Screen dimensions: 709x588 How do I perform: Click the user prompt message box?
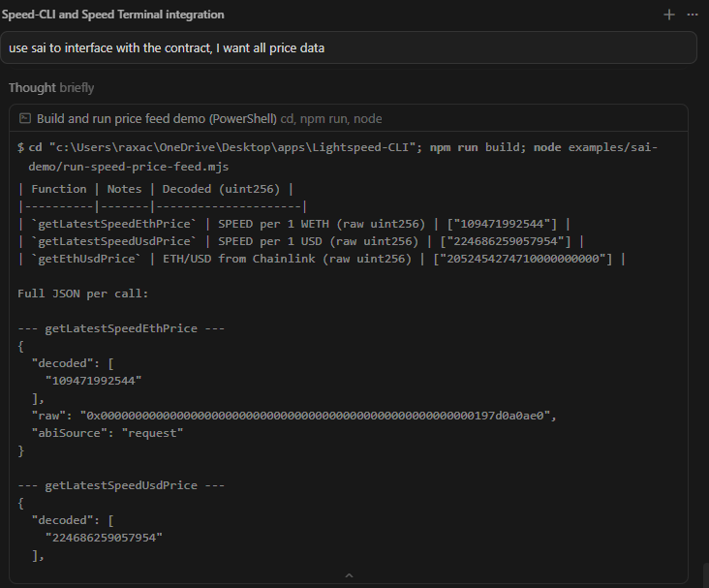pyautogui.click(x=349, y=47)
